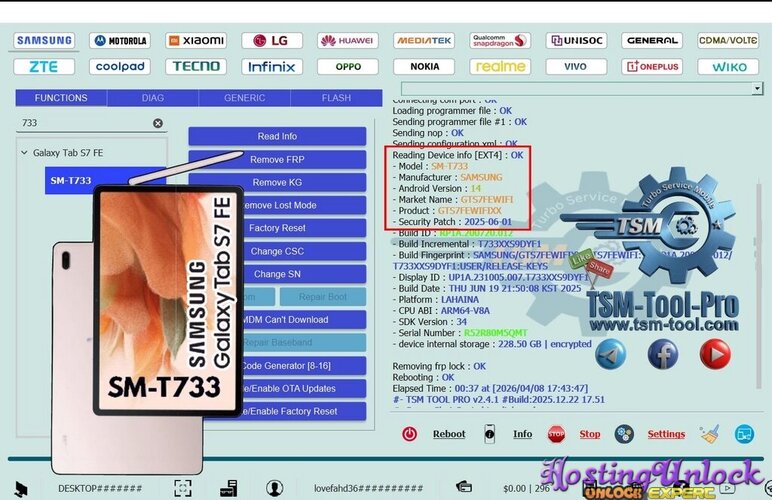Viewport: 772px width, 500px height.
Task: Click the red power Reboot icon
Action: (x=410, y=434)
